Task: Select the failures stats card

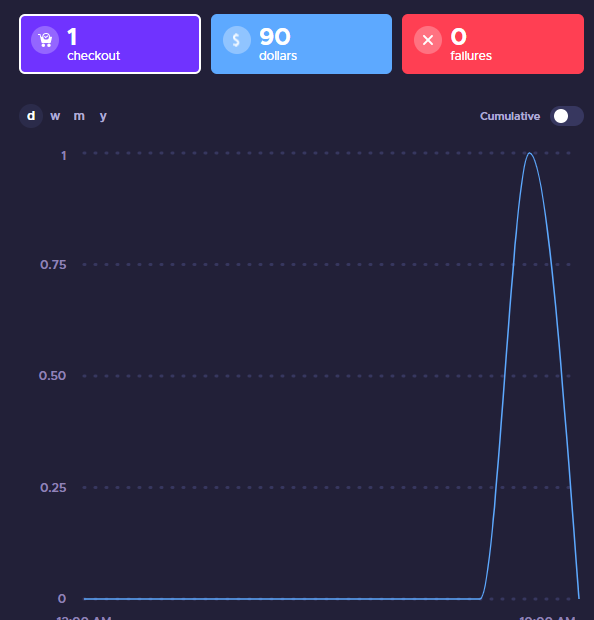Action: pyautogui.click(x=493, y=44)
